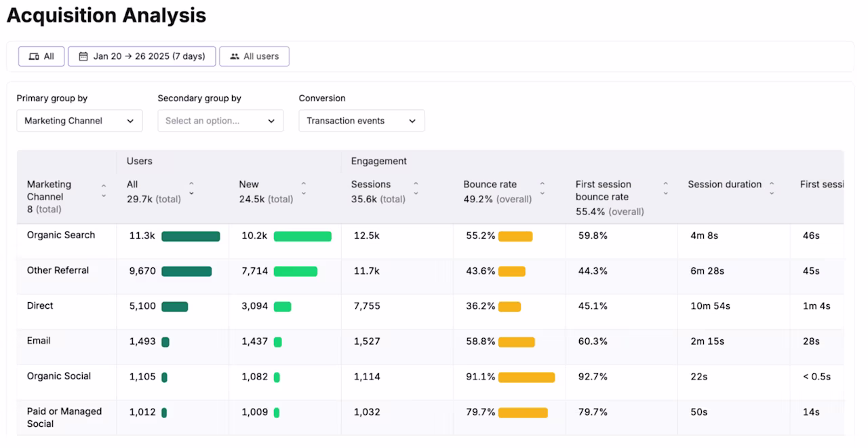Click the 1m 4s first session value
The width and height of the screenshot is (868, 448).
(x=816, y=306)
